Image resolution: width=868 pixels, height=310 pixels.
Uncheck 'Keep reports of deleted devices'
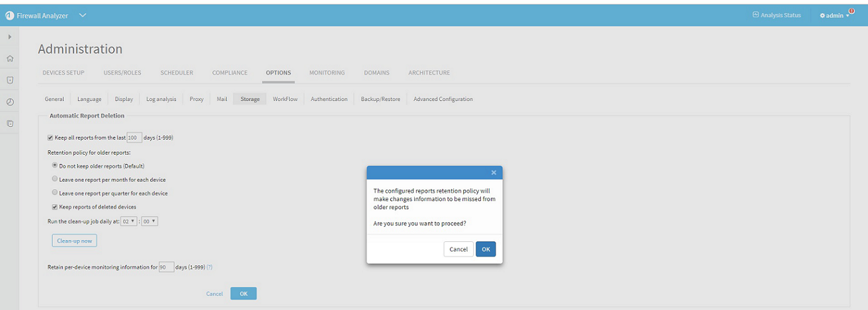tap(54, 207)
